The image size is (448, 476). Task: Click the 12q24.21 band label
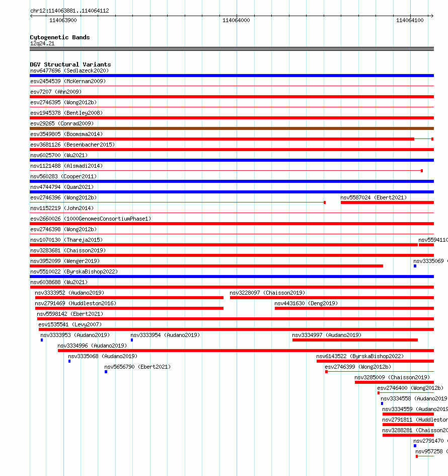pyautogui.click(x=42, y=44)
